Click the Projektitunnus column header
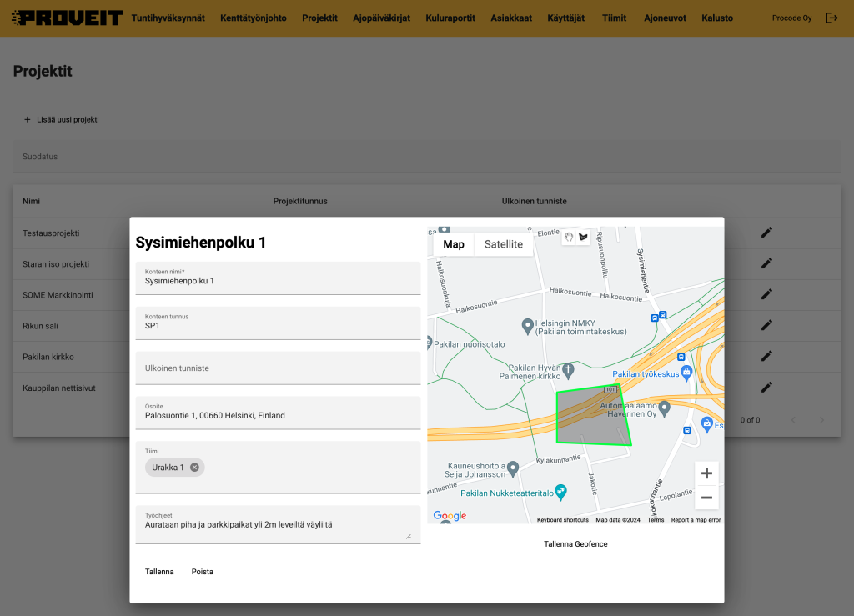Viewport: 854px width, 616px height. click(300, 202)
